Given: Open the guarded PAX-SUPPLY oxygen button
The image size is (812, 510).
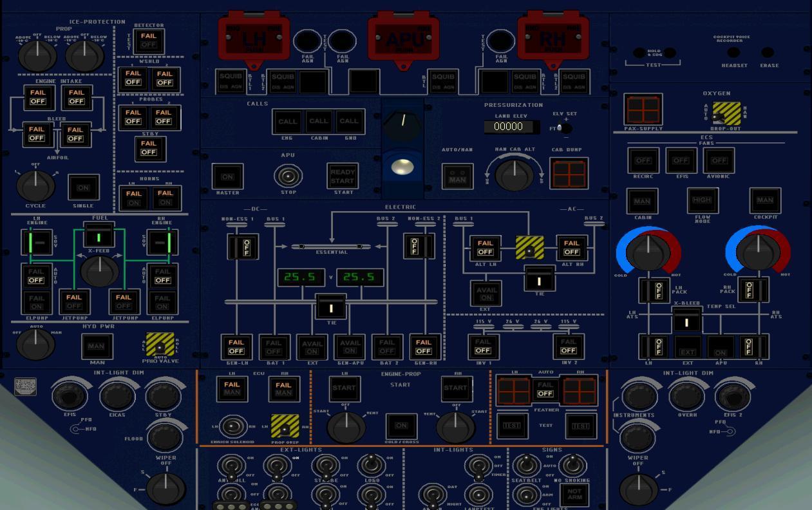Looking at the screenshot, I should pos(643,109).
